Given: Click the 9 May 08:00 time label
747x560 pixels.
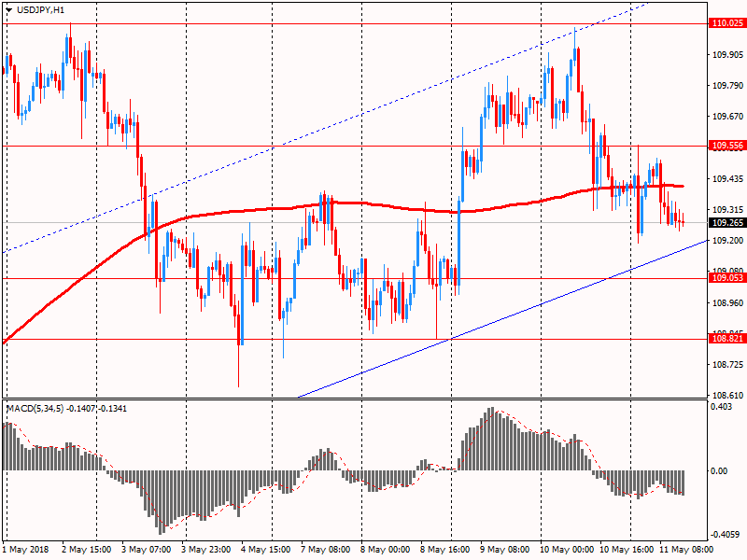Looking at the screenshot, I should pos(504,550).
